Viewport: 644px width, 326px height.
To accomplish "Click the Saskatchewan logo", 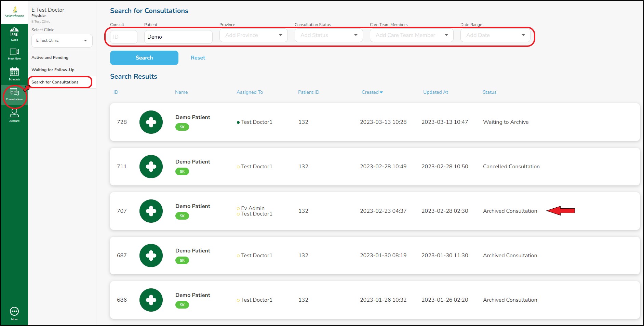I will click(x=14, y=12).
